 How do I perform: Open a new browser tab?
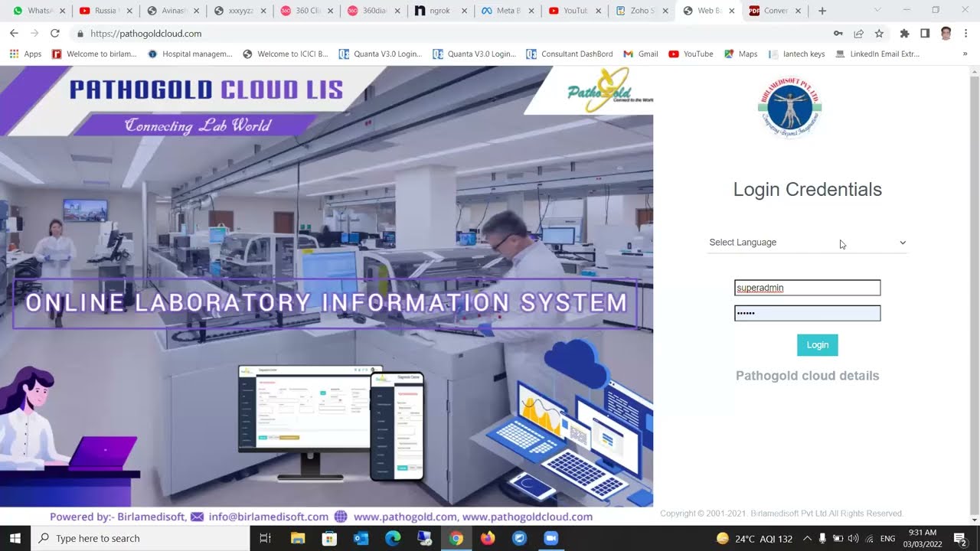click(822, 11)
